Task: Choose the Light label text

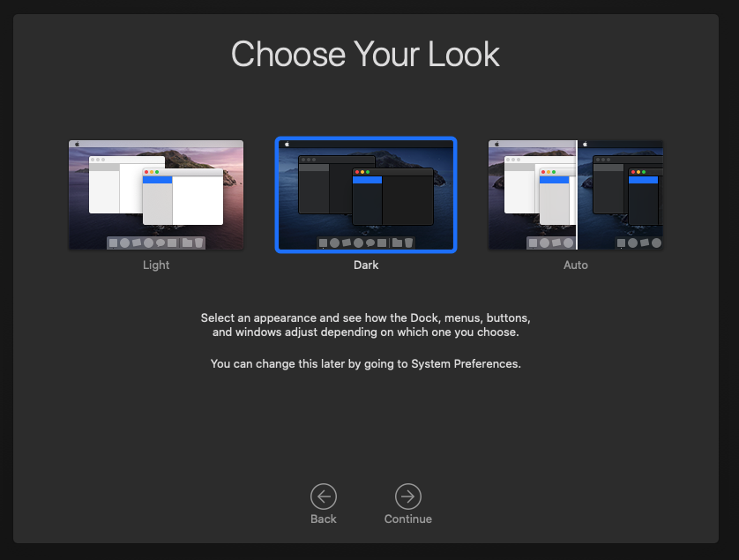Action: (x=156, y=265)
